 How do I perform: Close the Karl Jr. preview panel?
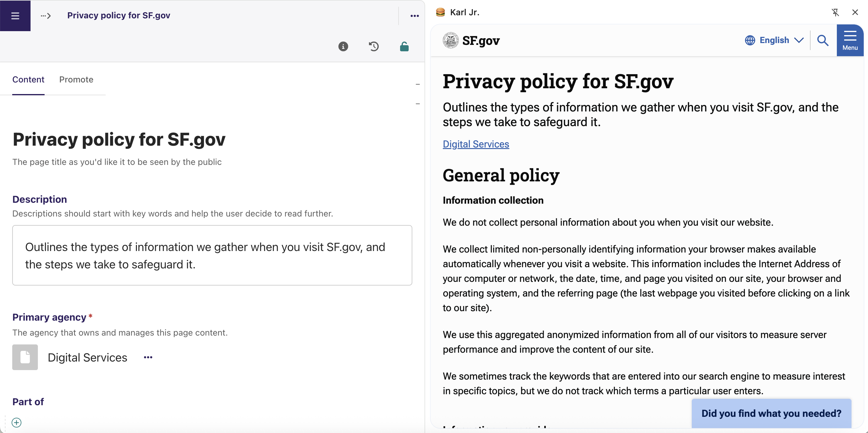coord(855,13)
